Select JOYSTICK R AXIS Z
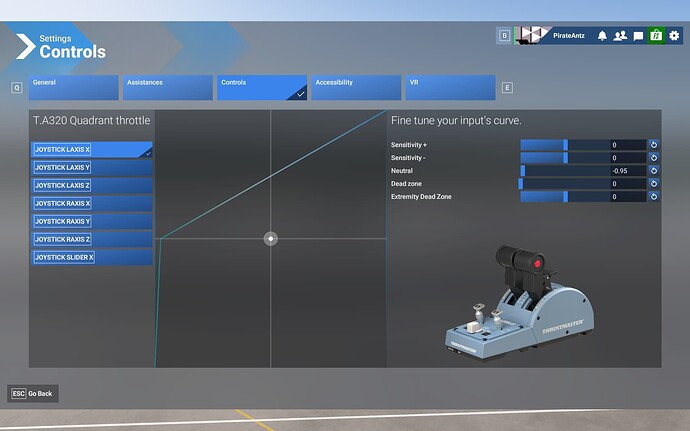 92,239
